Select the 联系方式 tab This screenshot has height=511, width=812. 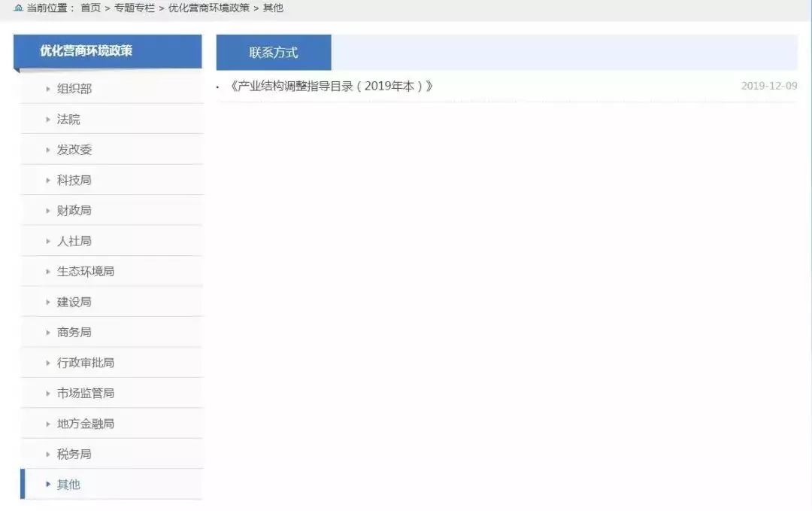click(274, 53)
